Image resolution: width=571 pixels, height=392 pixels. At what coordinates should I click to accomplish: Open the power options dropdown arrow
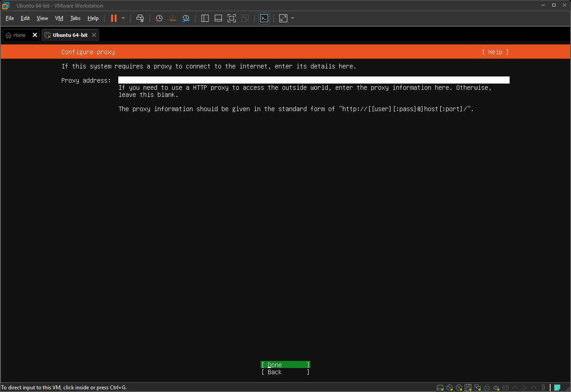123,18
